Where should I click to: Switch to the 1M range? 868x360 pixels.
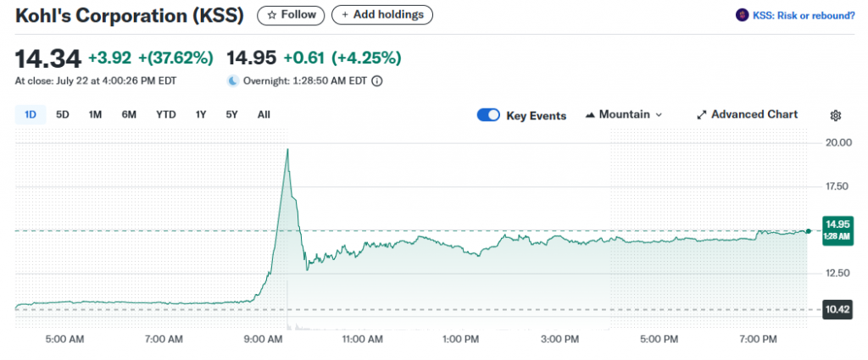pos(95,114)
